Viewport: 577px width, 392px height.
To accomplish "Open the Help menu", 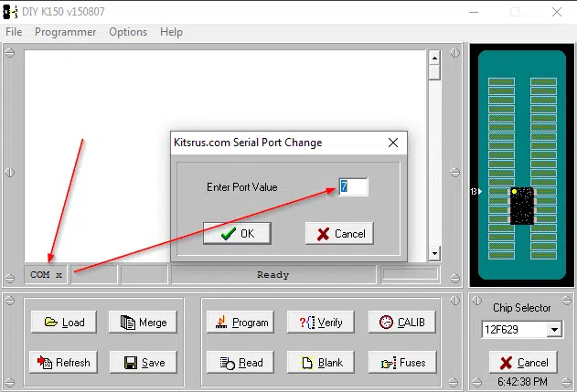I will [x=171, y=32].
